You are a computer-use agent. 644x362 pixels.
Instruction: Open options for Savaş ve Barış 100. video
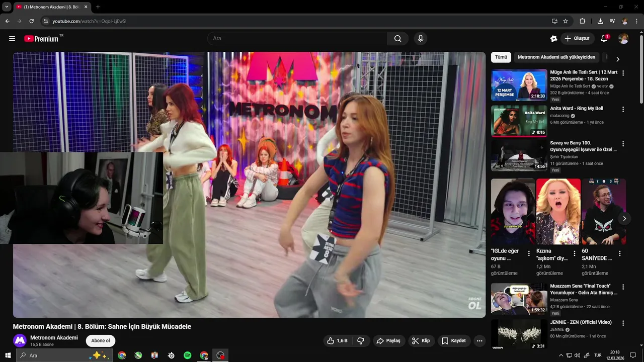point(623,144)
